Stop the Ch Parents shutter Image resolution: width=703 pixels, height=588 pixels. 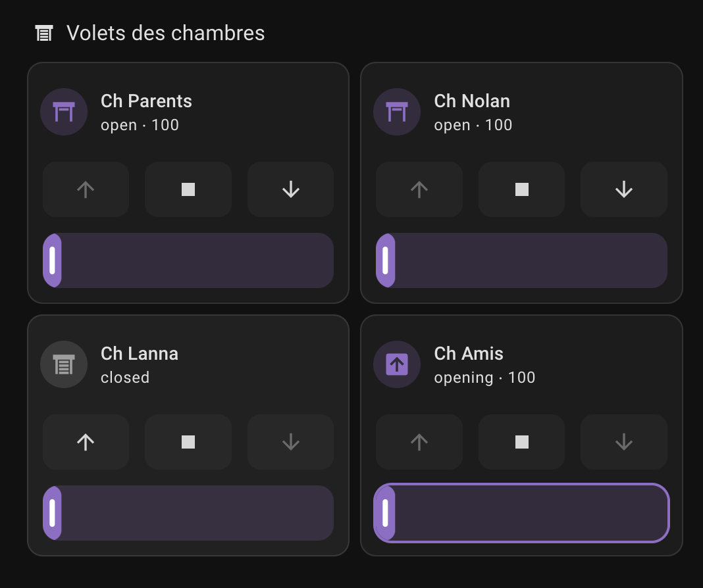(x=188, y=189)
